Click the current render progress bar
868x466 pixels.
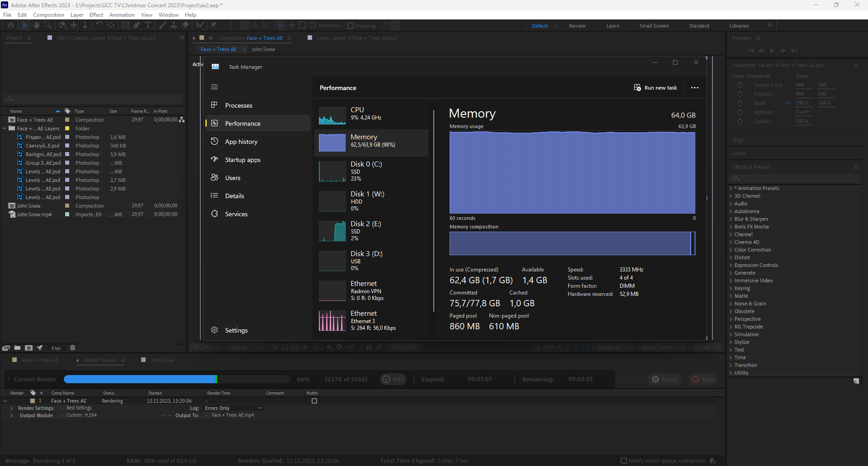176,379
